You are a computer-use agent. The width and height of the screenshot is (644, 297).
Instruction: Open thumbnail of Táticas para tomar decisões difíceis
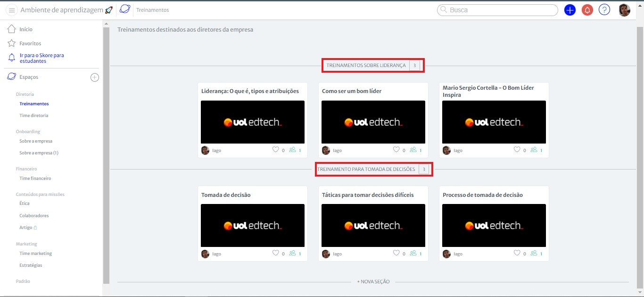pos(373,225)
